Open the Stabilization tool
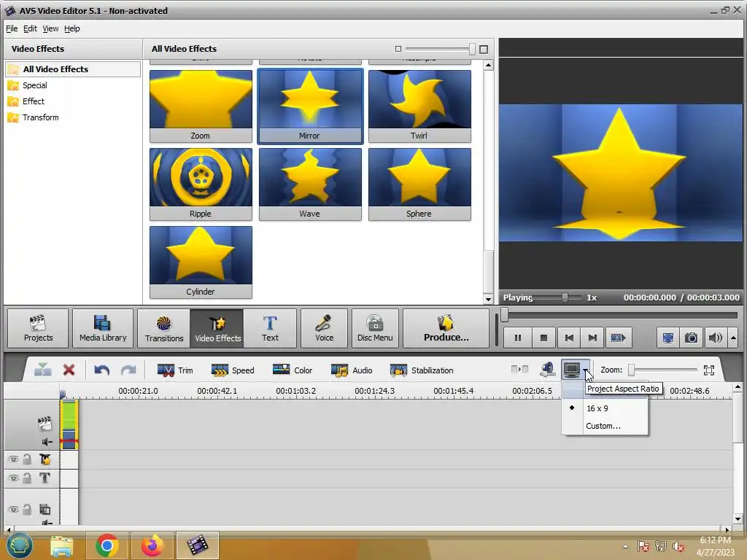The image size is (747, 560). click(422, 370)
